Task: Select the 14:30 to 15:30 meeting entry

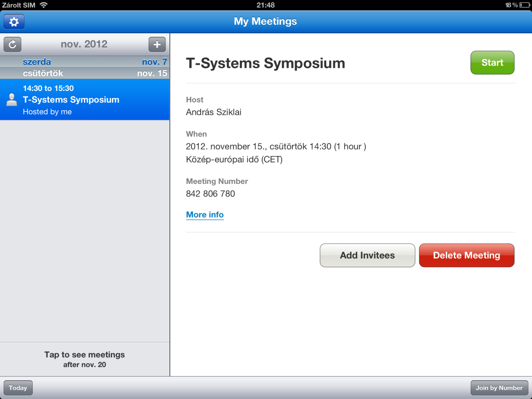Action: 85,100
